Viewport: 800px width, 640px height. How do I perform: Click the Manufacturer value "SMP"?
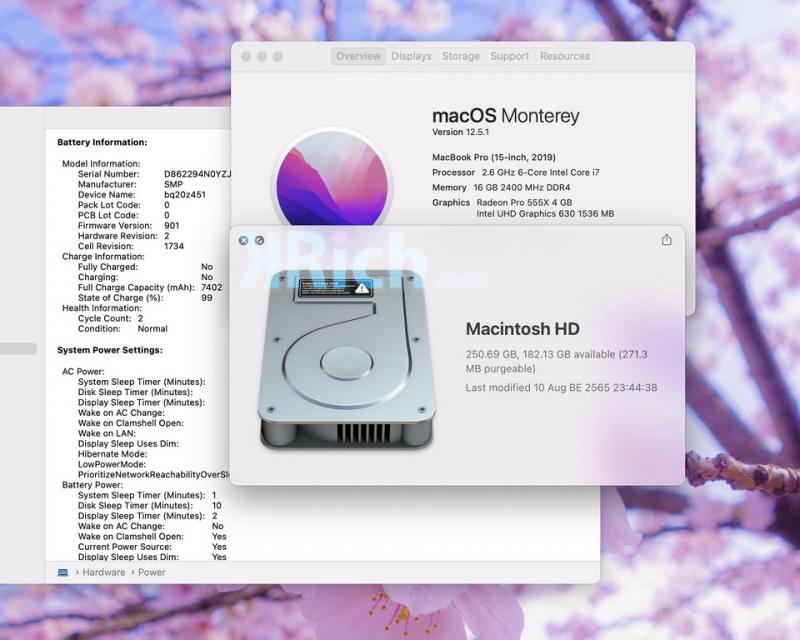(173, 184)
